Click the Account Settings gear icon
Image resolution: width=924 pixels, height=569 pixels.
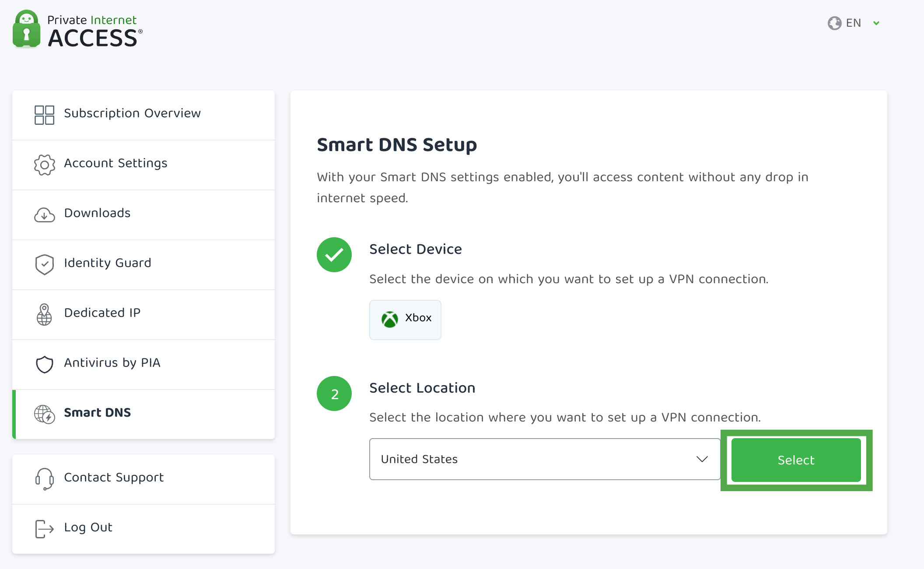pyautogui.click(x=44, y=165)
